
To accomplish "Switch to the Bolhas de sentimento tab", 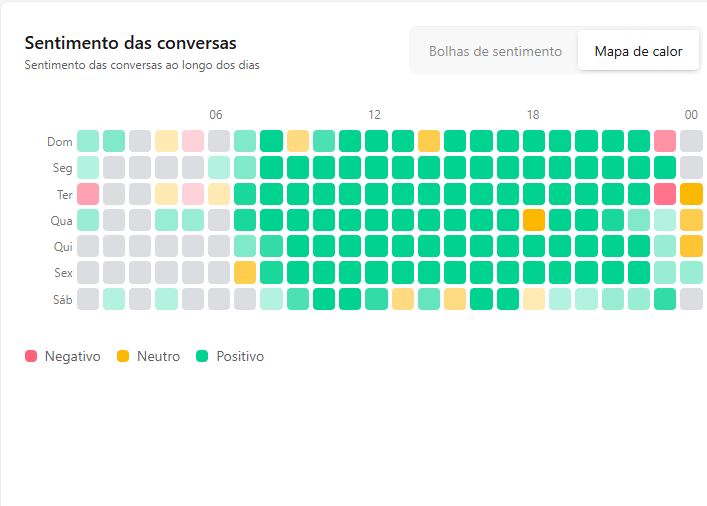I will [x=495, y=51].
